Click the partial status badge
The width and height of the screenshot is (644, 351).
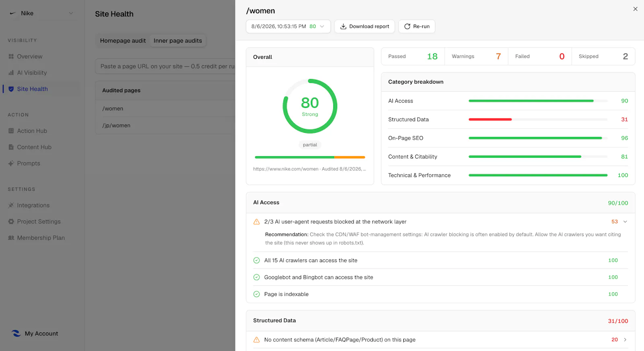point(310,145)
